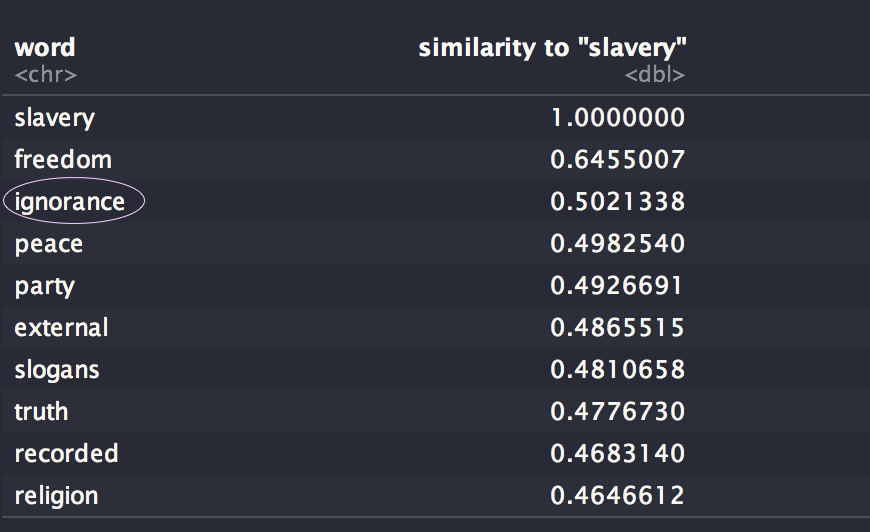This screenshot has width=870, height=532.
Task: Select the word "slavery" in first row
Action: [55, 118]
